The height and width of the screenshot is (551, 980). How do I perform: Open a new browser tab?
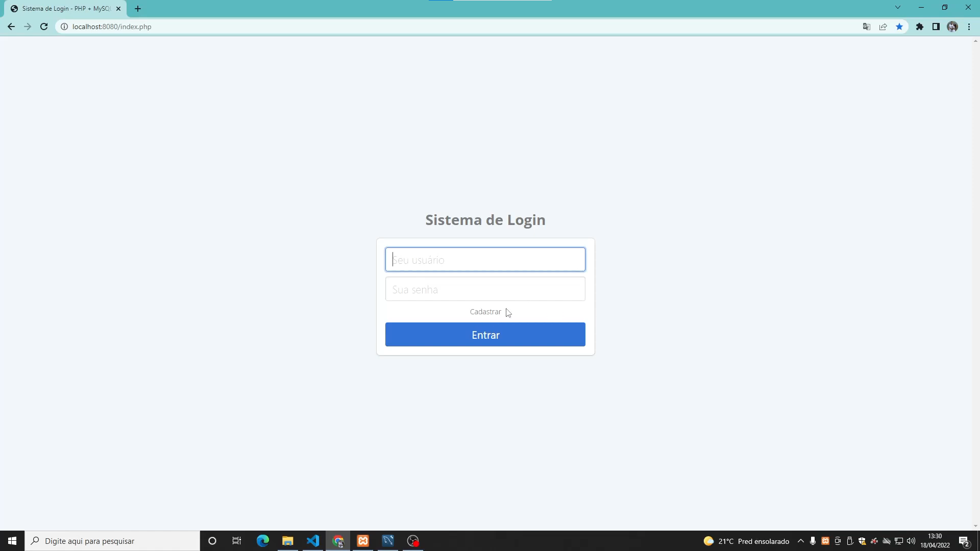click(x=137, y=8)
